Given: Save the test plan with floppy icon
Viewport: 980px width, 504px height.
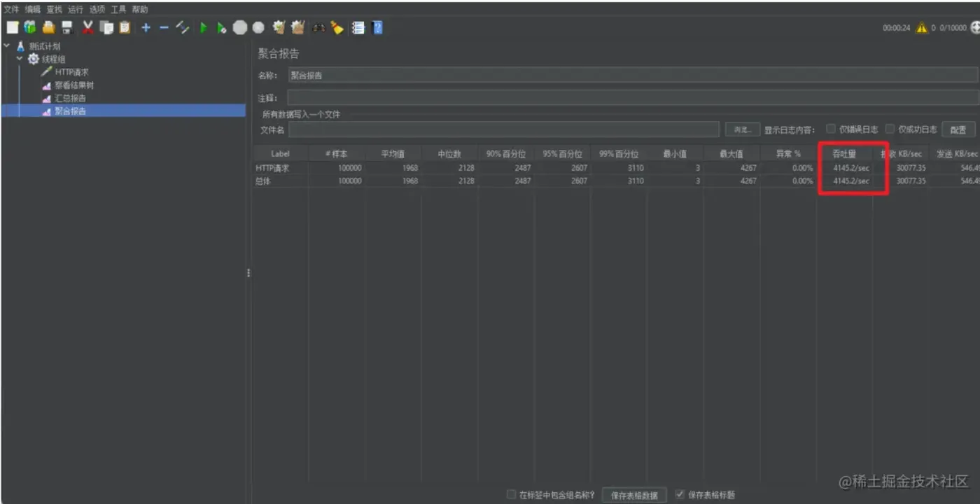Looking at the screenshot, I should point(67,27).
